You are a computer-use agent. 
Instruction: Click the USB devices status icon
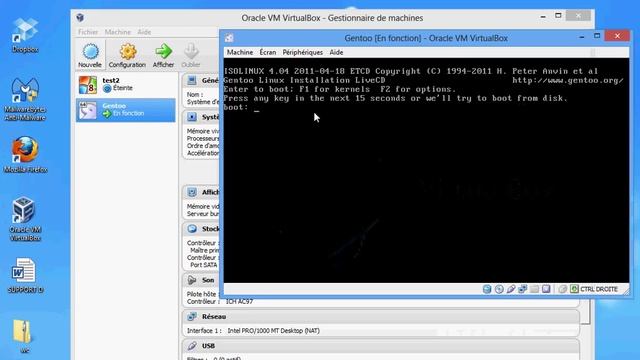pyautogui.click(x=511, y=289)
